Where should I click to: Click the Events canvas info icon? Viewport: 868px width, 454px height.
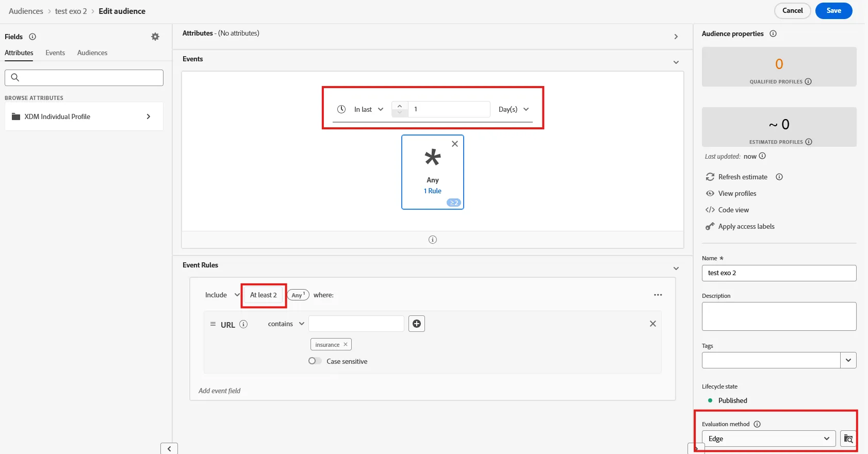click(433, 240)
